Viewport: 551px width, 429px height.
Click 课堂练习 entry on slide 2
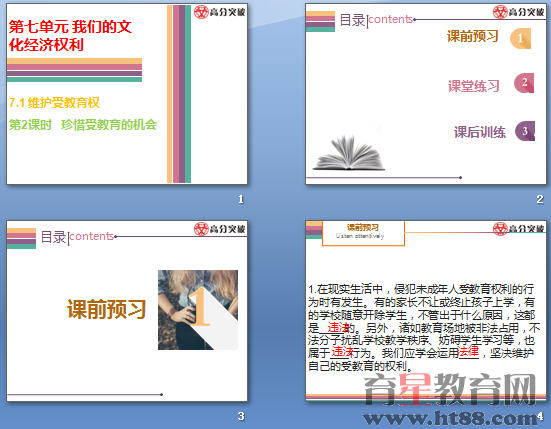click(474, 86)
